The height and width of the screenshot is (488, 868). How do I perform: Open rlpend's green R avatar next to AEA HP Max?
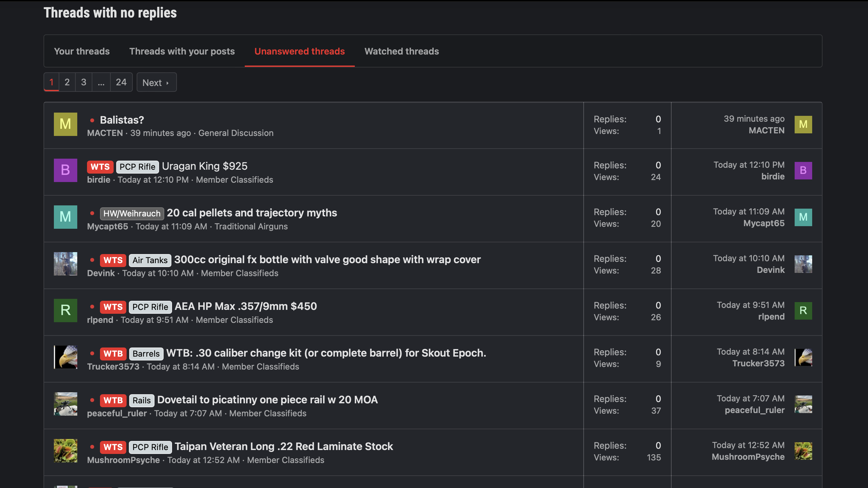point(65,311)
